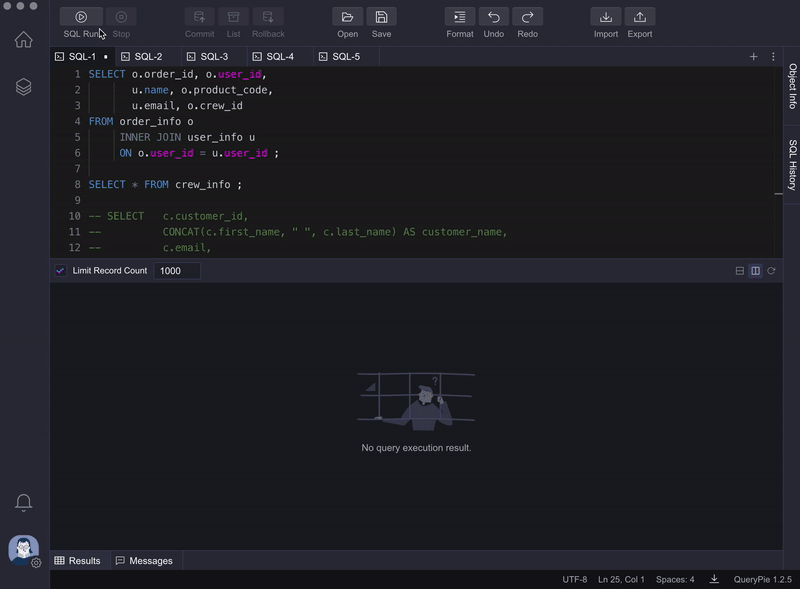
Task: Open the Messages tab
Action: tap(144, 561)
